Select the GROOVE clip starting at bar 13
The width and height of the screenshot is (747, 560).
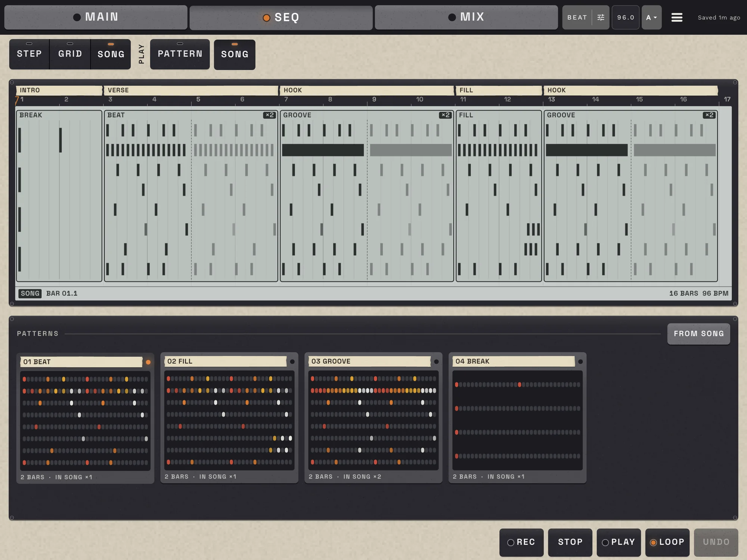coord(631,196)
